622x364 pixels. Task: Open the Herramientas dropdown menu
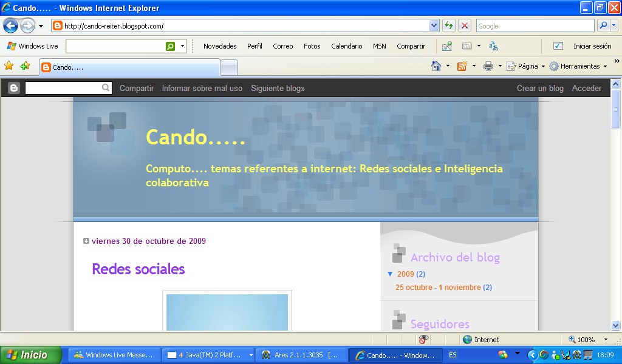[x=579, y=66]
